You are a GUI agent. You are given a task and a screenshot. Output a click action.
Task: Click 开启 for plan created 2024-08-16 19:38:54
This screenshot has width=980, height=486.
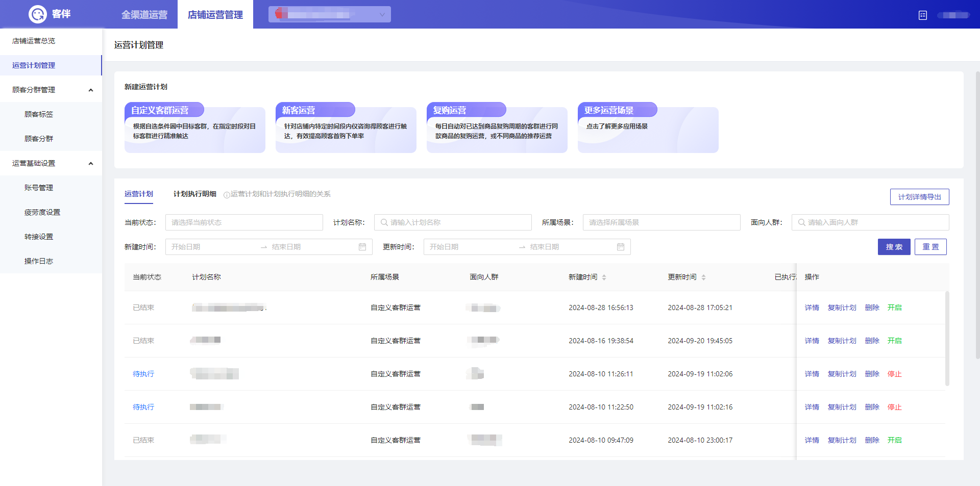tap(894, 341)
